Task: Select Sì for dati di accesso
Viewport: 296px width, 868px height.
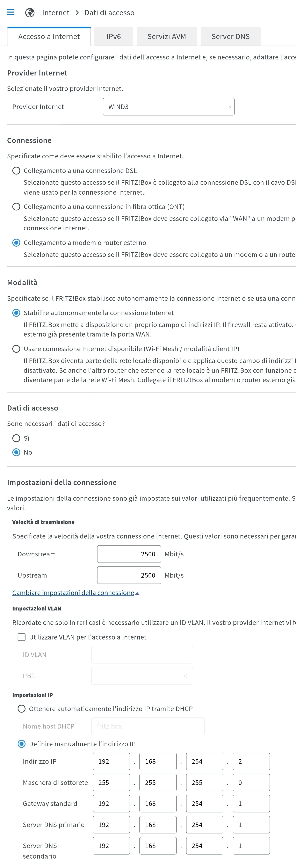Action: click(x=16, y=438)
